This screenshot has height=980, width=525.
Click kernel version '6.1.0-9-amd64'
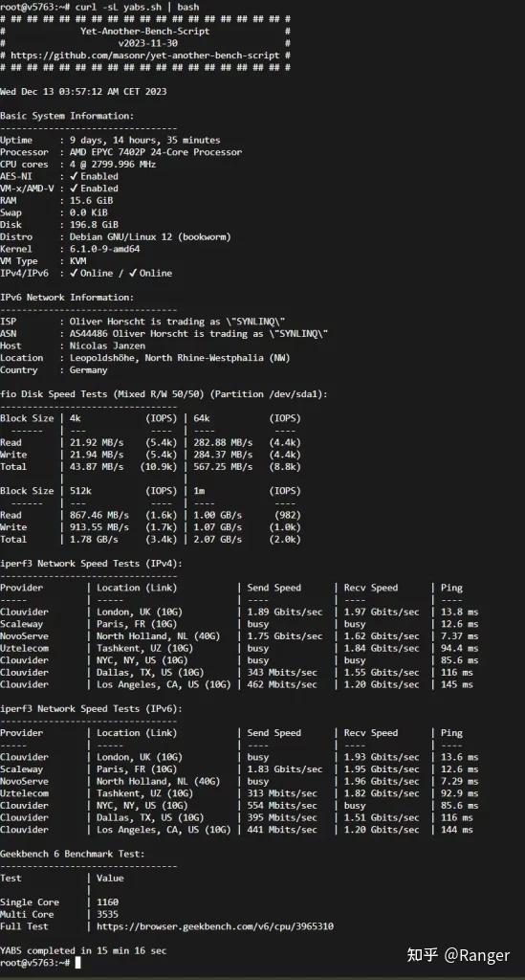(105, 249)
